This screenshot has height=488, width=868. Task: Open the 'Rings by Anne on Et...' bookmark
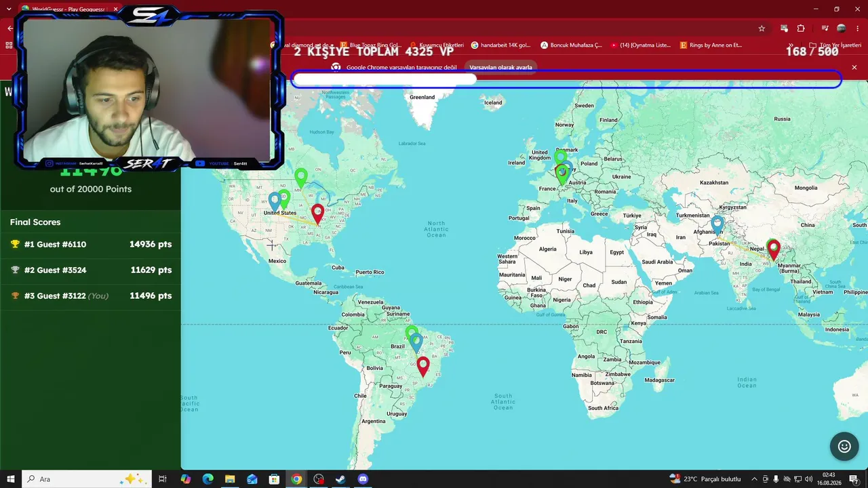(710, 45)
